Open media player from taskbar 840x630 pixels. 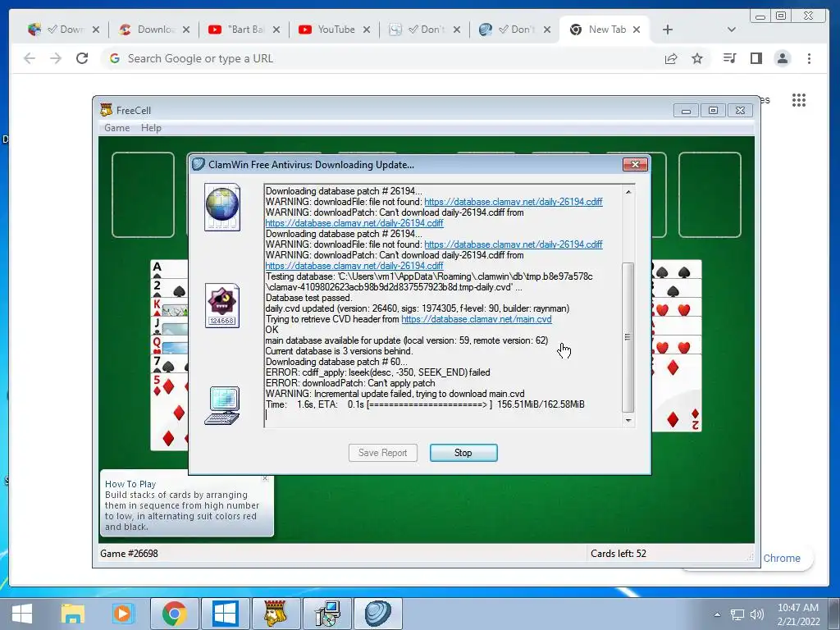[123, 614]
